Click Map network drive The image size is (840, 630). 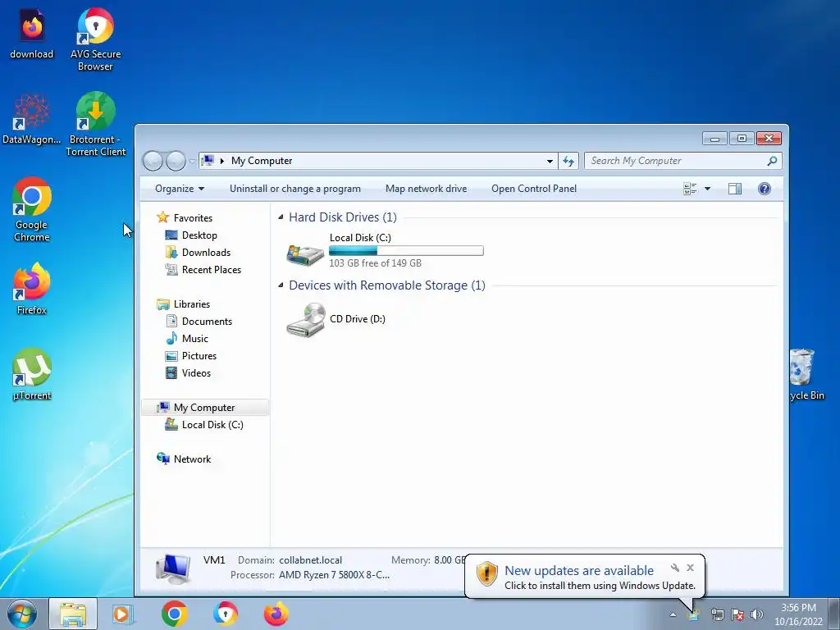(426, 189)
